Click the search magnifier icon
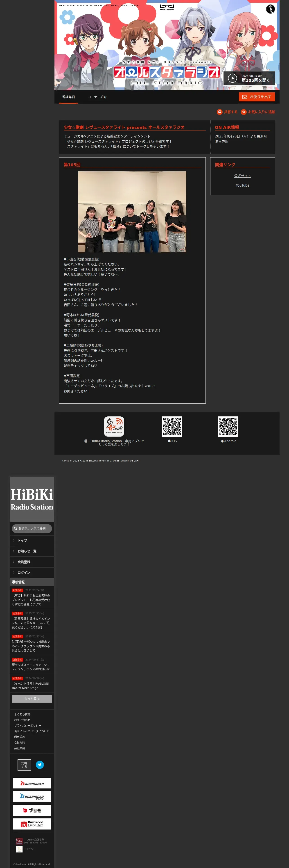This screenshot has width=289, height=868. coord(16,529)
